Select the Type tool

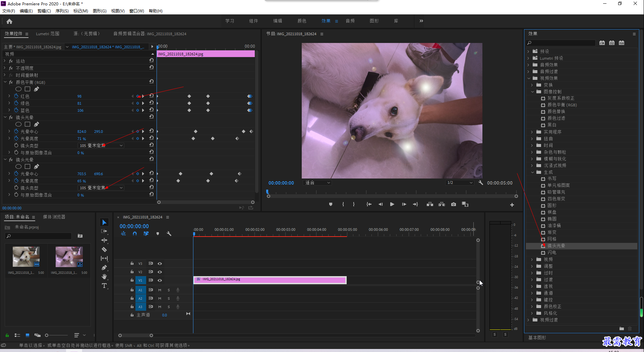104,286
